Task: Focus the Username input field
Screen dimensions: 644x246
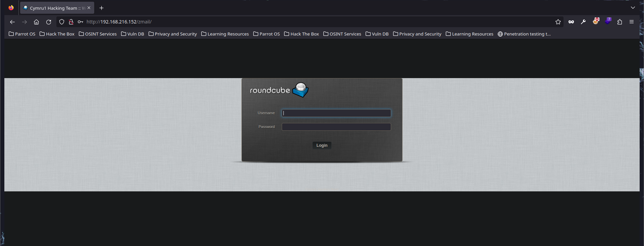Action: point(336,113)
